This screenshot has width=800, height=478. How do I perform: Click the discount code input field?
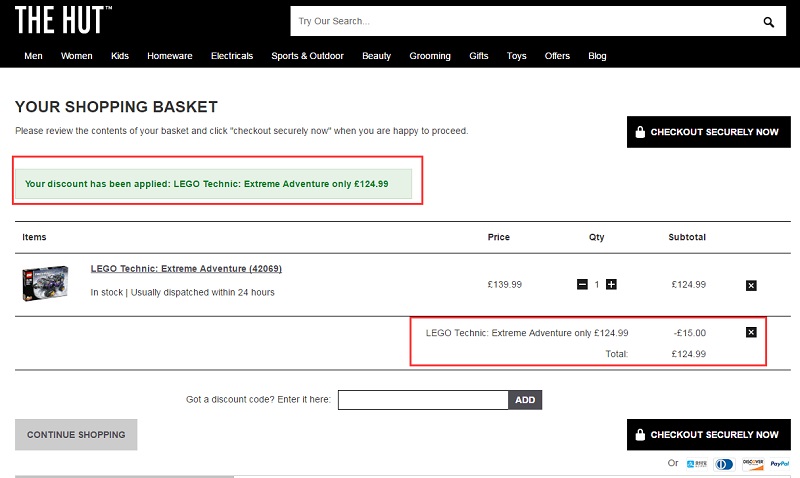pyautogui.click(x=423, y=400)
